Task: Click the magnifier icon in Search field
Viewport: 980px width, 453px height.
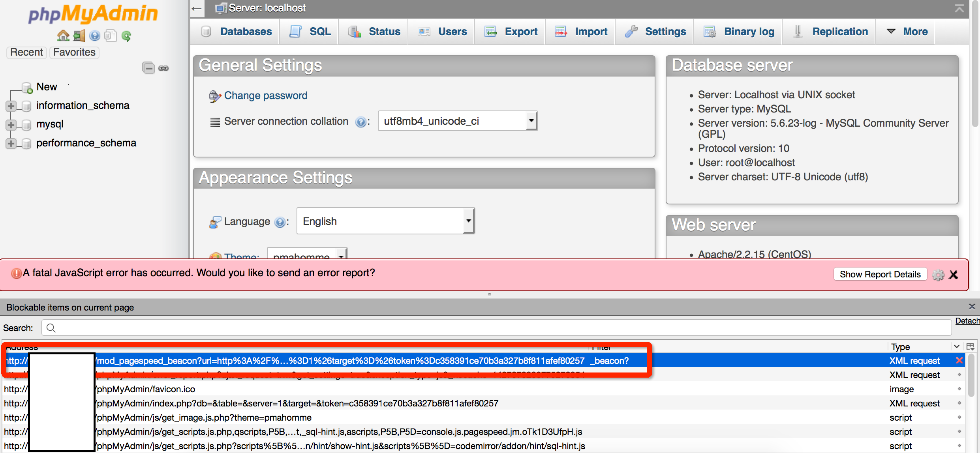Action: [x=51, y=328]
